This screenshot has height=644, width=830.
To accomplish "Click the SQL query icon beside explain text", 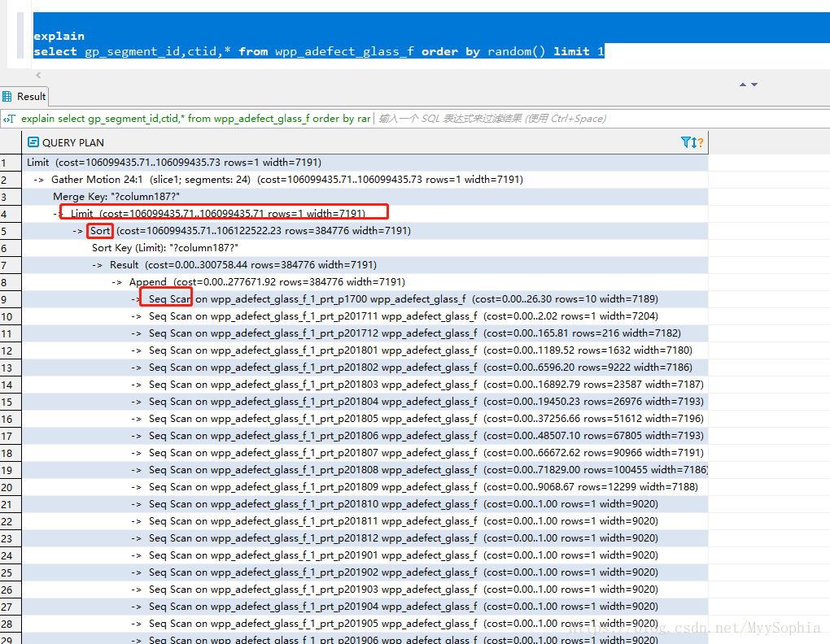I will pos(9,119).
